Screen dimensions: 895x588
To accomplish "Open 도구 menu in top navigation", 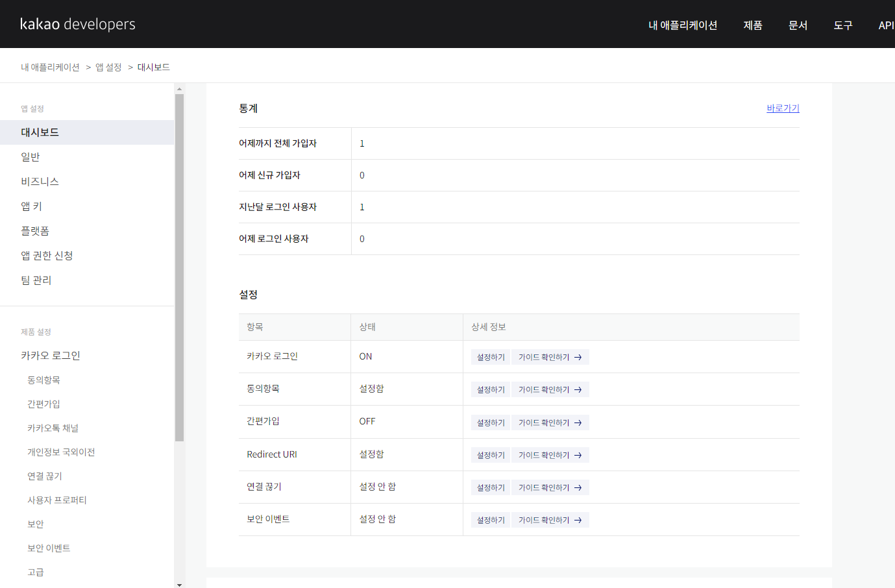I will coord(843,25).
